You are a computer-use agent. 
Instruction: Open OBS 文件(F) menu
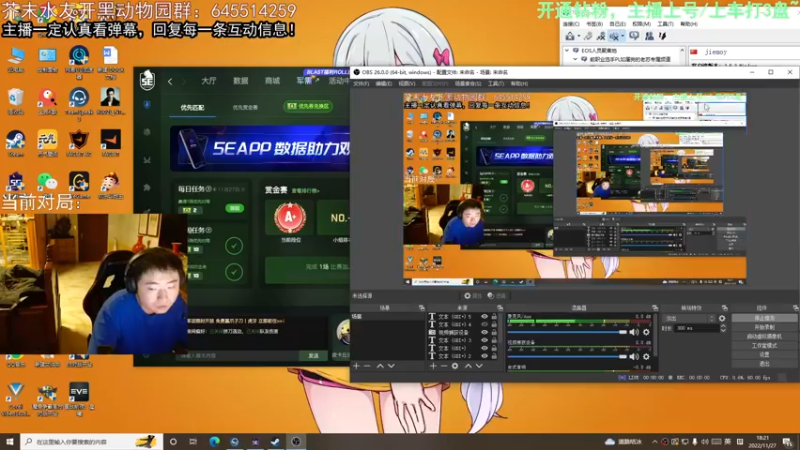361,84
